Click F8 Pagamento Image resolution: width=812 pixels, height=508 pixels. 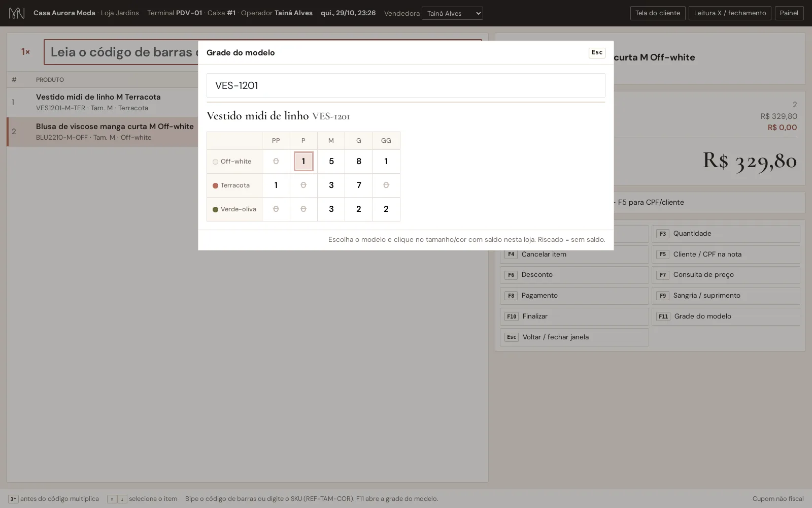click(574, 296)
